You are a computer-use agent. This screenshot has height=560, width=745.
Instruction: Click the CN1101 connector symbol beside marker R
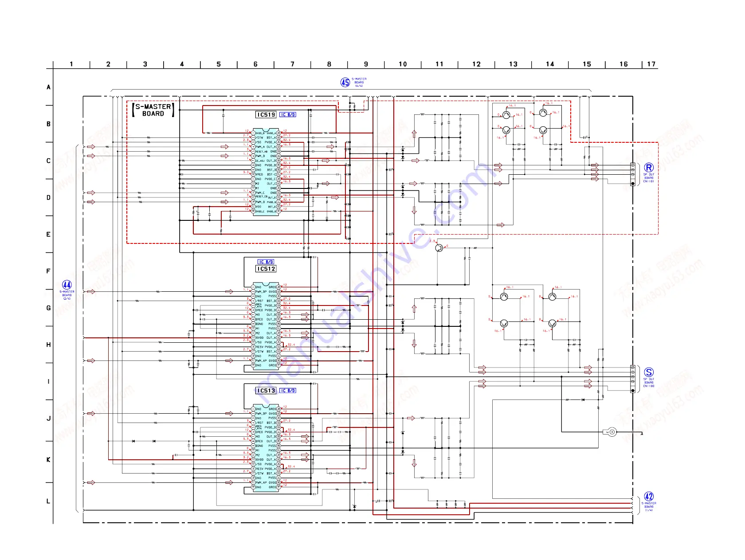(633, 174)
